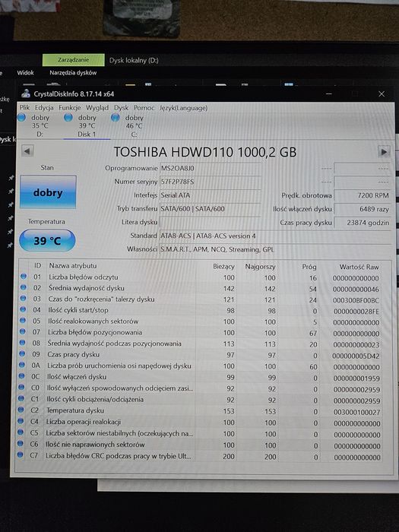Open the Pomoc menu
This screenshot has height=532, width=399.
[x=144, y=108]
